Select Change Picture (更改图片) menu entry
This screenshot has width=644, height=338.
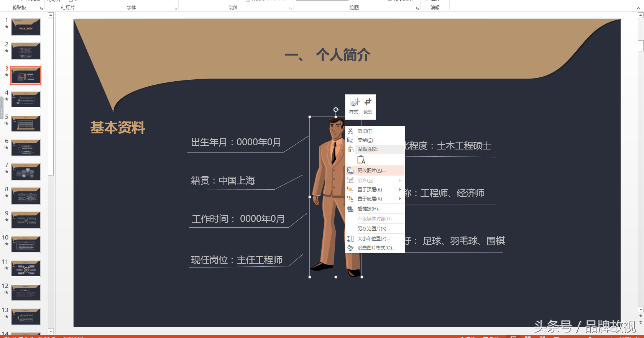[x=375, y=171]
